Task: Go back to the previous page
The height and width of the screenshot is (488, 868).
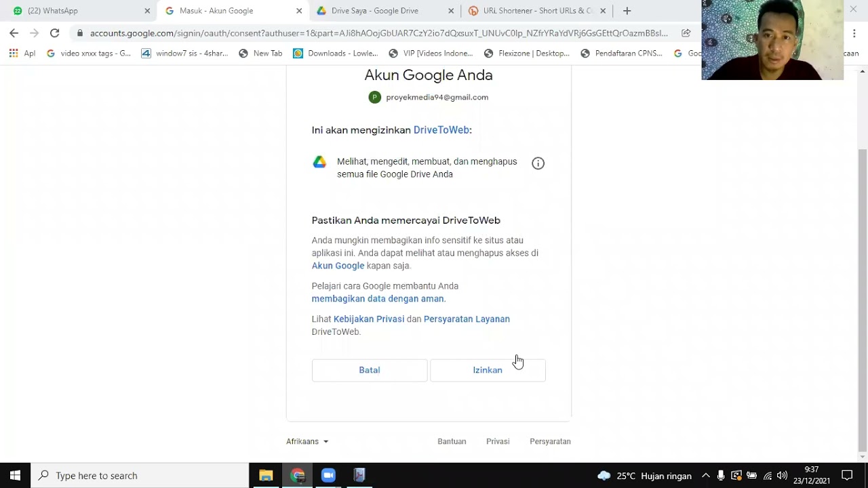Action: pyautogui.click(x=14, y=33)
